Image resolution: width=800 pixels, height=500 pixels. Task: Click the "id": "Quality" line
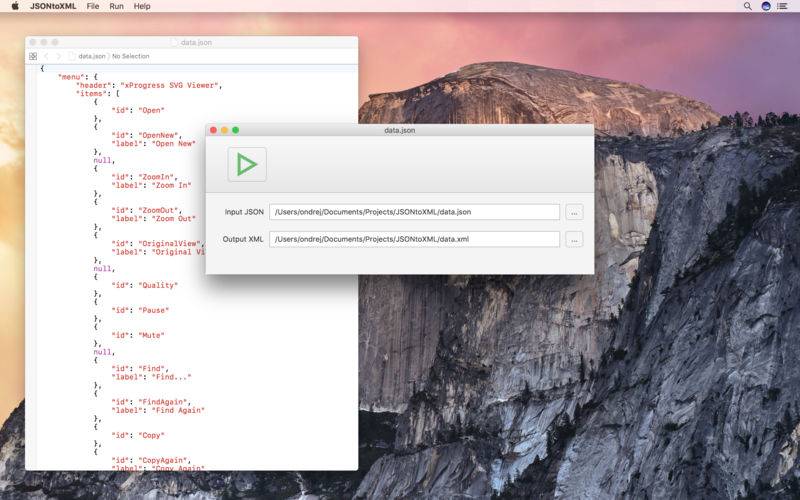coord(144,285)
